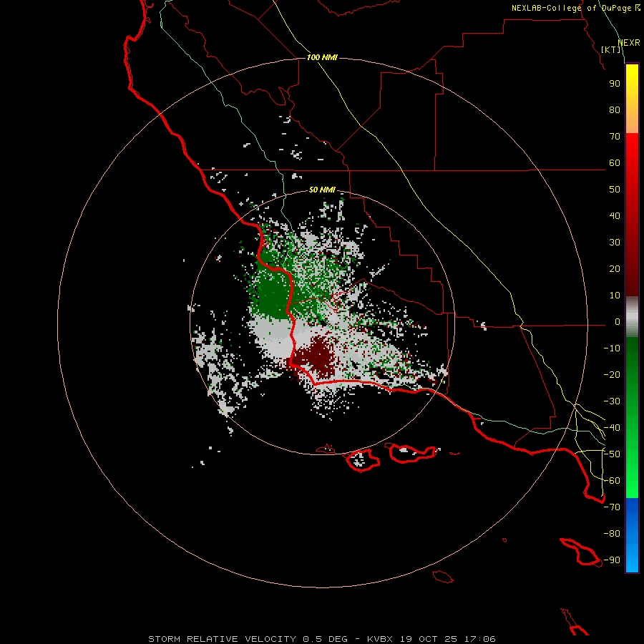Image resolution: width=644 pixels, height=644 pixels.
Task: Click the "100 NMI" range ring label
Action: click(x=322, y=57)
